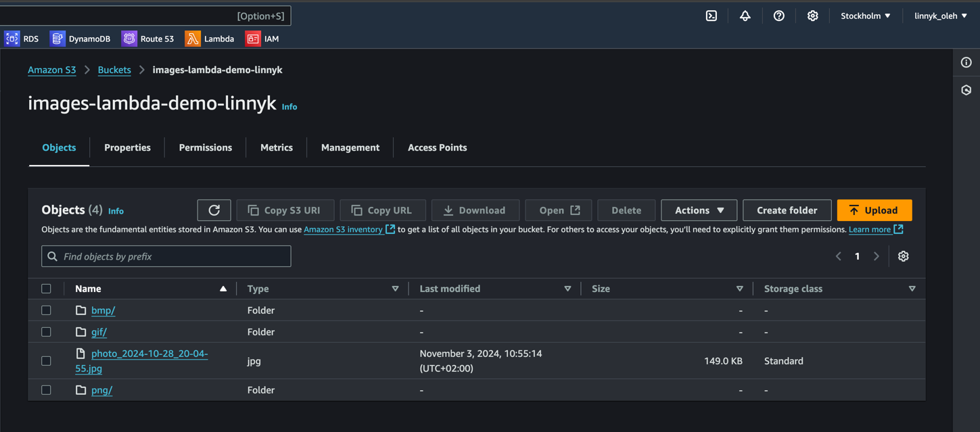Open console settings gear in header
The height and width of the screenshot is (432, 980).
tap(813, 16)
